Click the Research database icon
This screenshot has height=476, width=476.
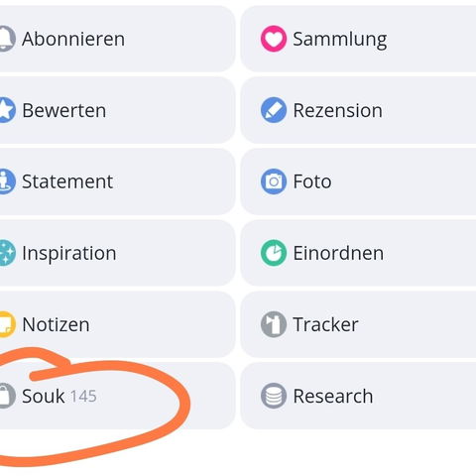[x=274, y=396]
